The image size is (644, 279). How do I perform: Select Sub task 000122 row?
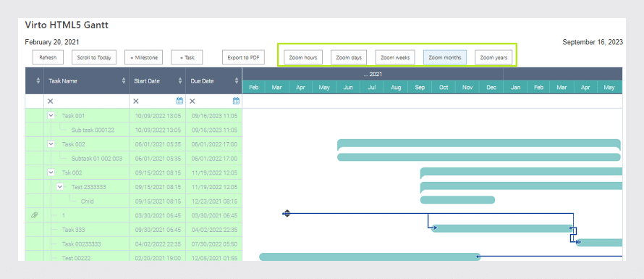coord(134,130)
